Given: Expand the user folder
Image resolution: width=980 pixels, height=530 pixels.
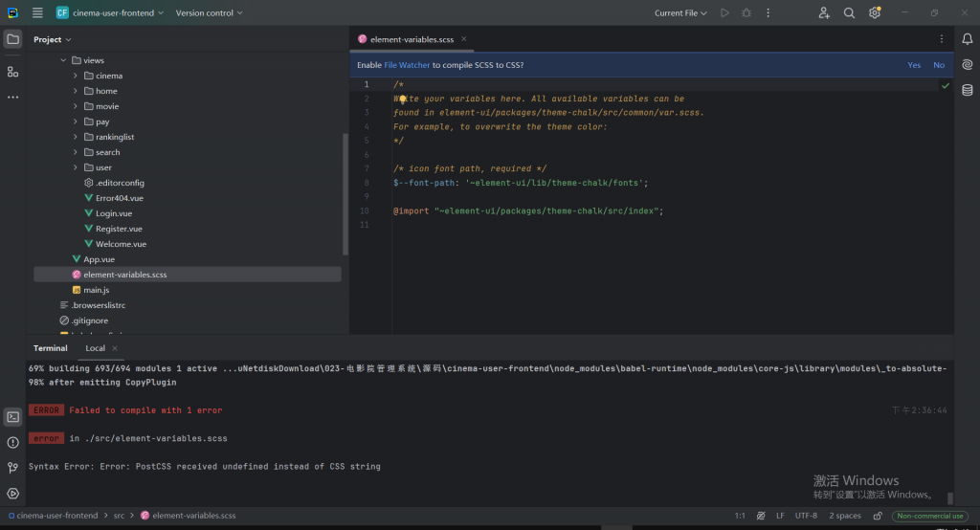Looking at the screenshot, I should tap(76, 167).
